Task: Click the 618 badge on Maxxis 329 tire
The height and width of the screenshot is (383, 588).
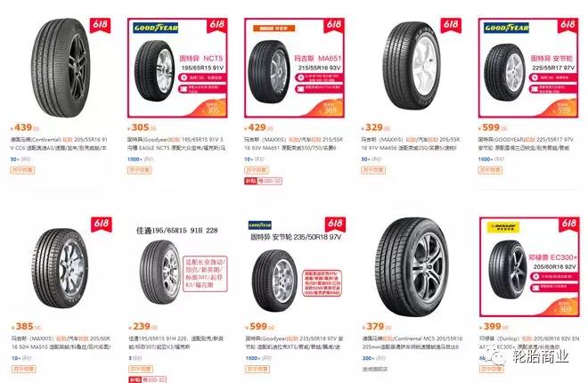Action: pos(451,25)
